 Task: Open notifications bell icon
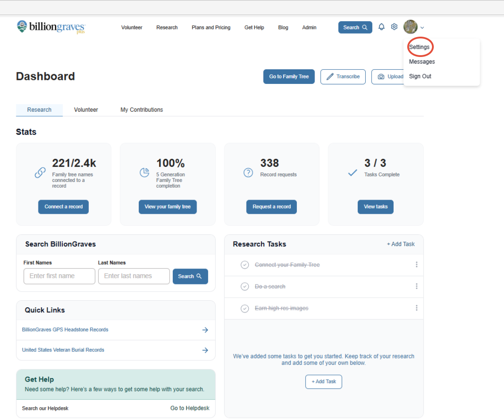pos(381,27)
